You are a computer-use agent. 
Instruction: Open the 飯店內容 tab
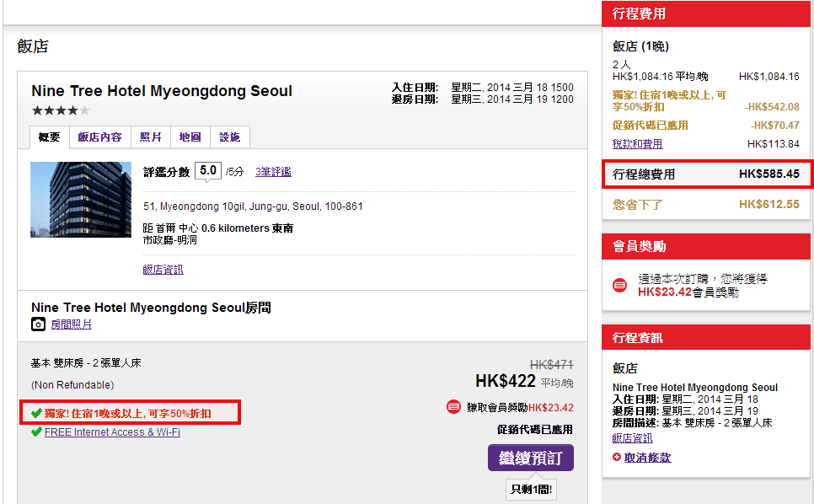pyautogui.click(x=99, y=137)
